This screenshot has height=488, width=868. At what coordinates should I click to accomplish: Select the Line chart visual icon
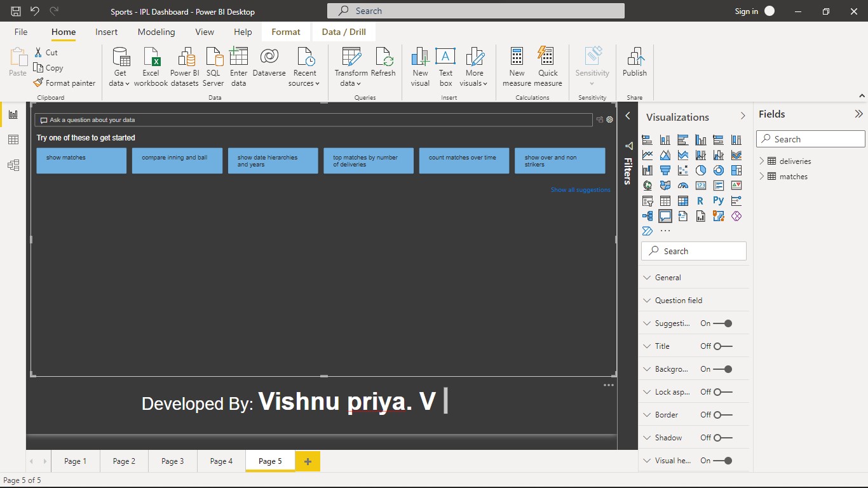[x=648, y=155]
